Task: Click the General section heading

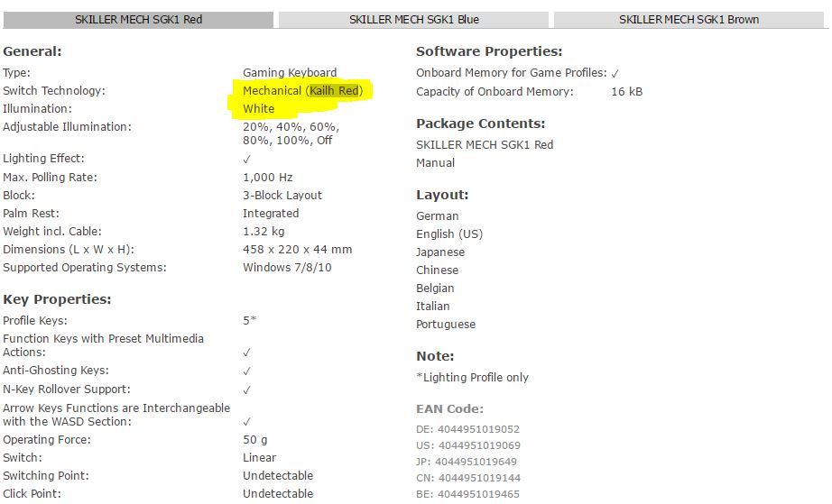Action: point(32,51)
